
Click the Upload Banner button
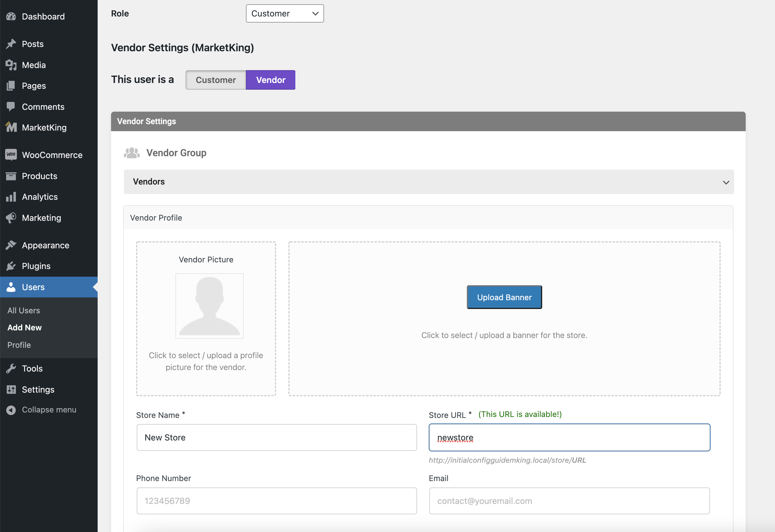pyautogui.click(x=504, y=297)
